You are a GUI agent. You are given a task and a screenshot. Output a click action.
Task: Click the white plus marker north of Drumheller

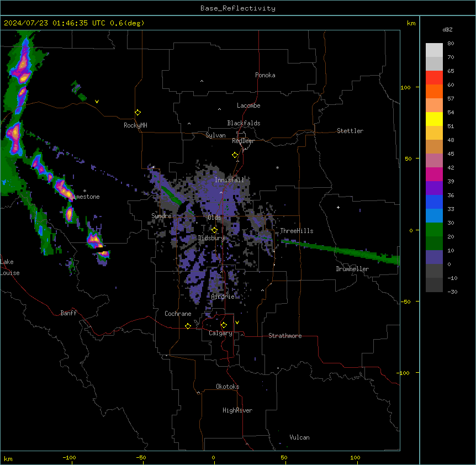click(x=338, y=207)
